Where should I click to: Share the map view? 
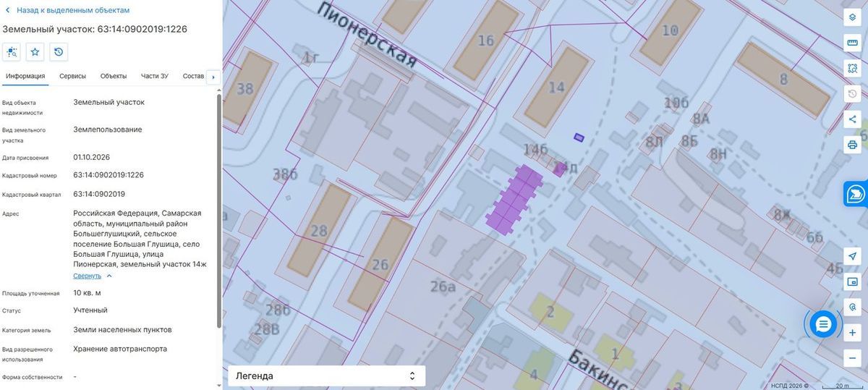click(852, 119)
